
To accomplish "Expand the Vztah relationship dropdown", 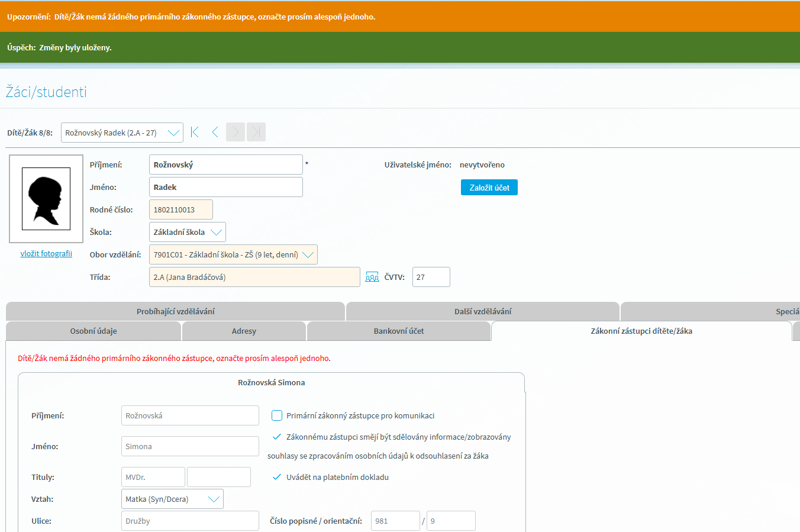I will click(x=172, y=499).
